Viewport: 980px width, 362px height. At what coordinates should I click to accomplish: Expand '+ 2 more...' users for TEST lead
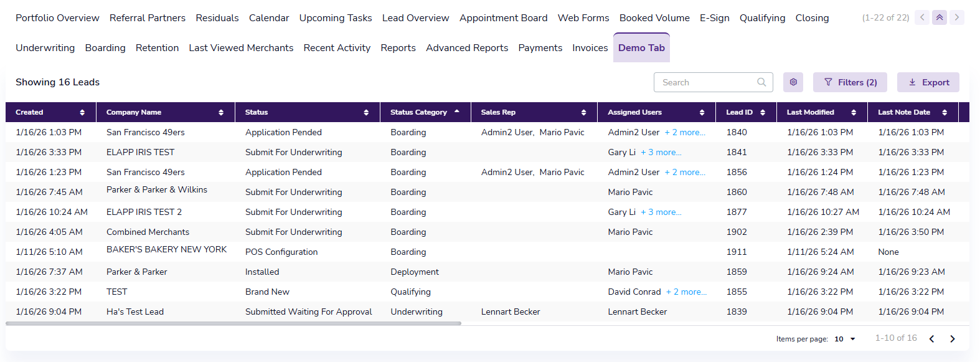click(x=686, y=292)
